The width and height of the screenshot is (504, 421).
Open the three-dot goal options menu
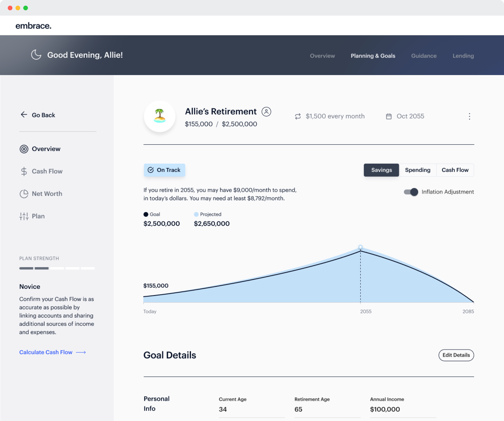pos(469,116)
